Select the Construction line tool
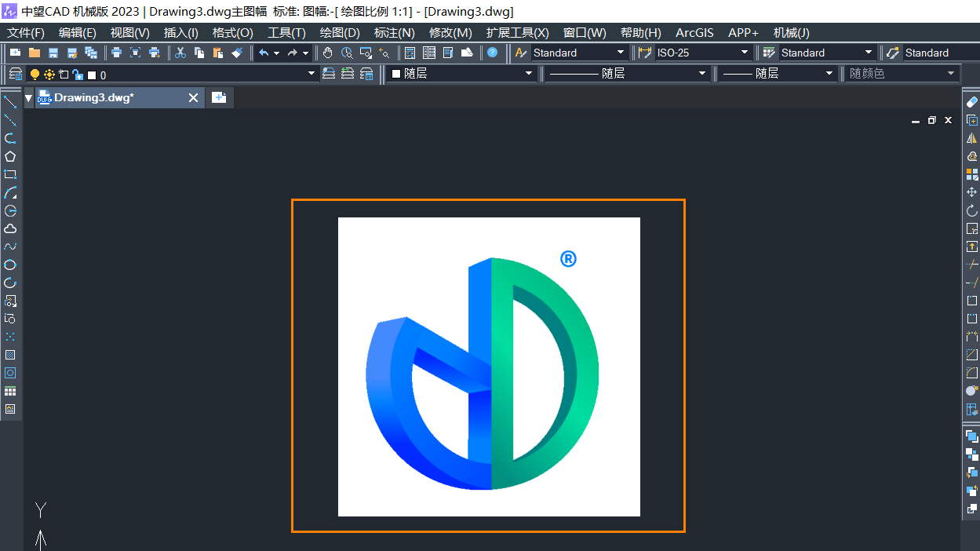980x551 pixels. coord(10,120)
